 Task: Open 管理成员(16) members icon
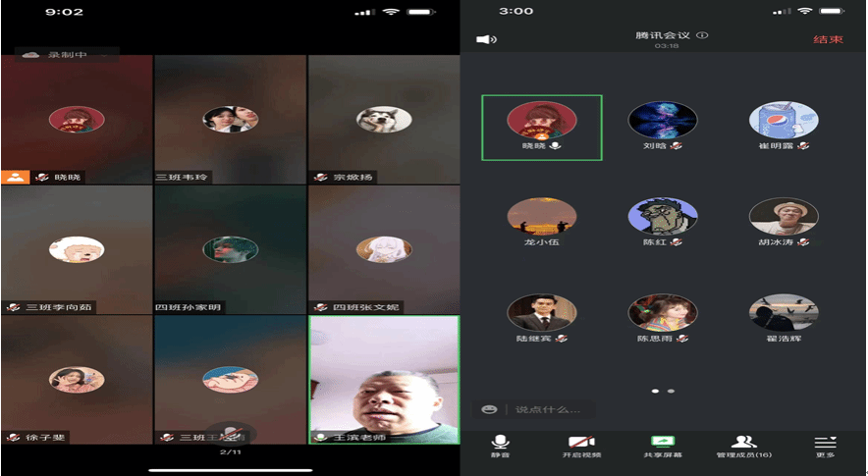coord(743,443)
